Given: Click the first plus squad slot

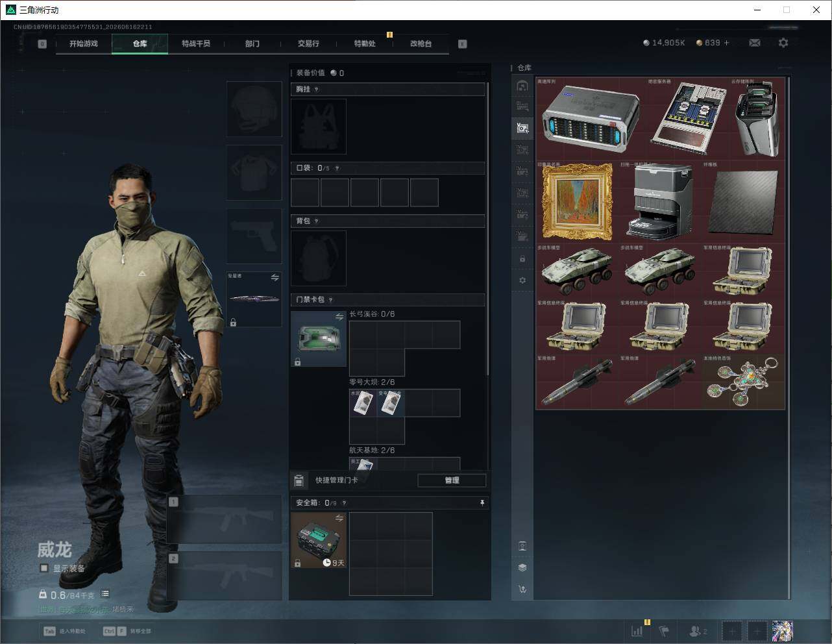Looking at the screenshot, I should click(732, 630).
